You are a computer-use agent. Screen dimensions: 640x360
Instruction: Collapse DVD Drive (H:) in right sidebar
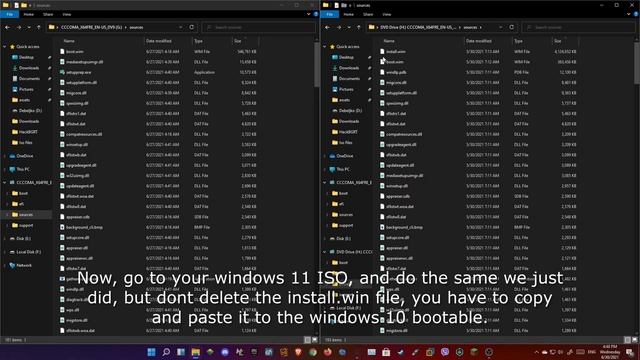pos(325,252)
